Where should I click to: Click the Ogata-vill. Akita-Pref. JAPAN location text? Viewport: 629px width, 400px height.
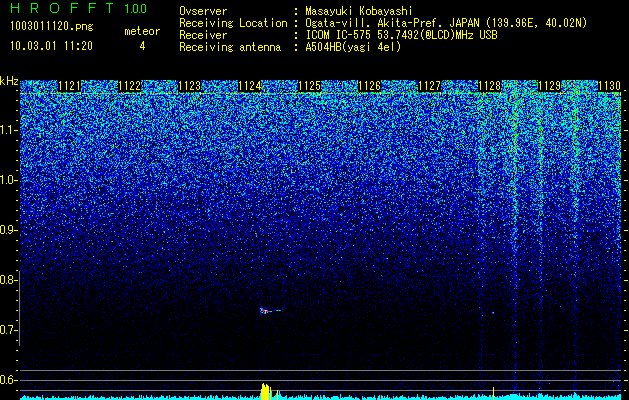(445, 23)
